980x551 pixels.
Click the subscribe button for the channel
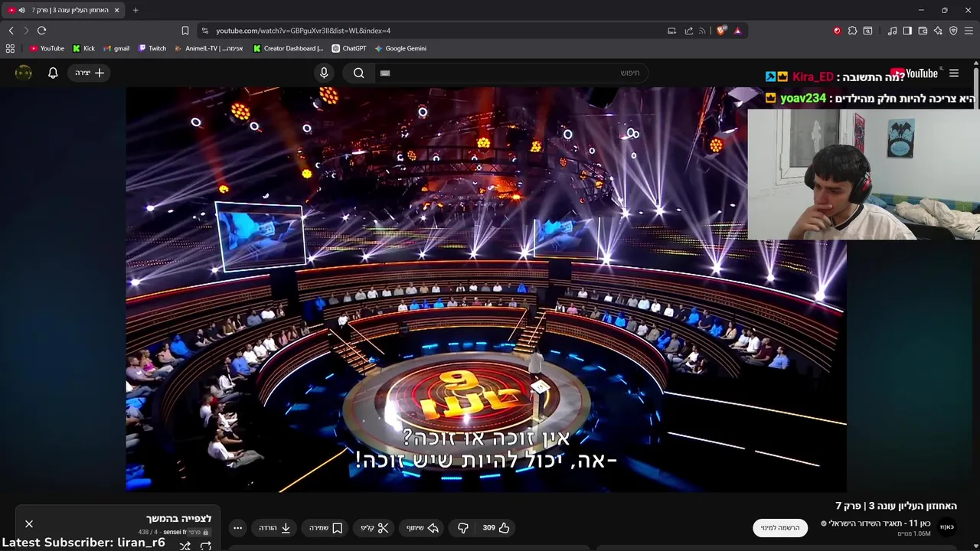click(x=780, y=527)
